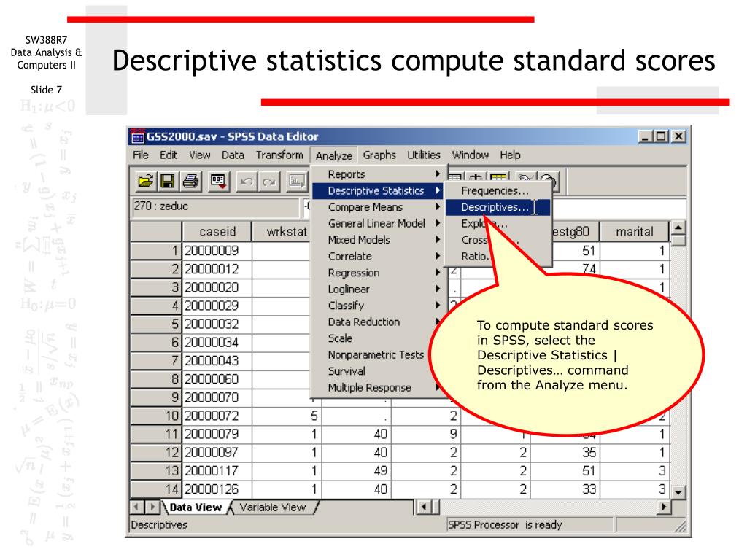Choose Multiple Response in the Analyze menu

[369, 388]
